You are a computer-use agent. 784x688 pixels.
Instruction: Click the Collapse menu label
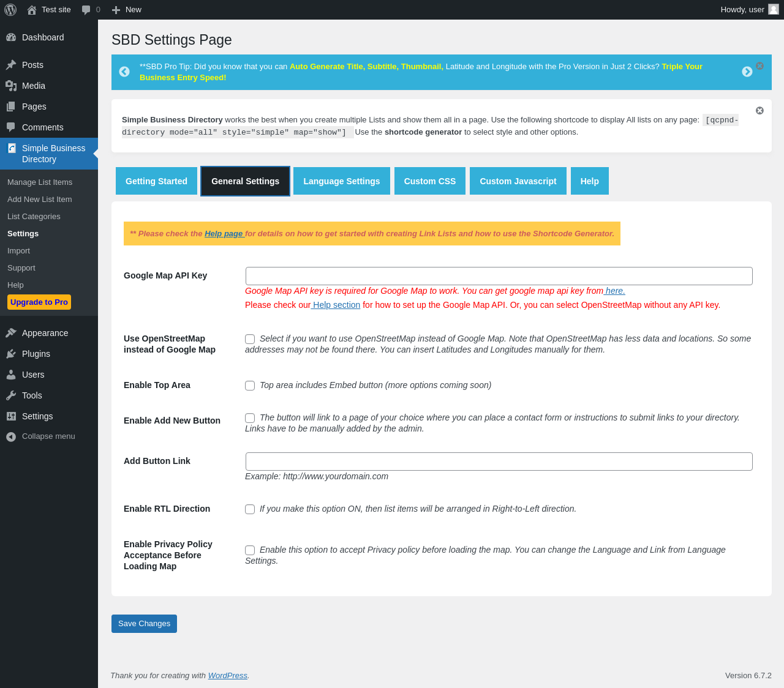point(48,436)
